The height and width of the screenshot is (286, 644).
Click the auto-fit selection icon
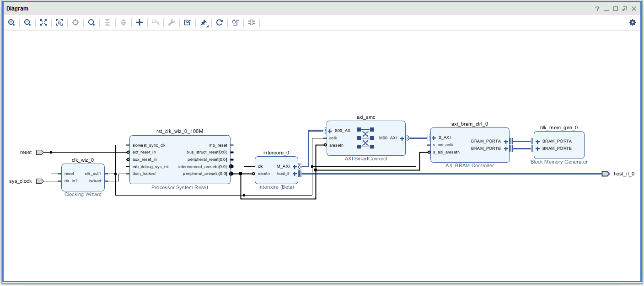[x=59, y=22]
